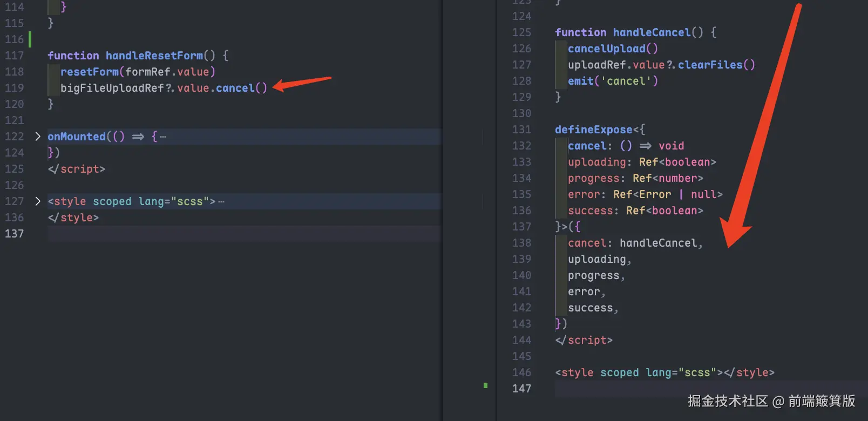This screenshot has width=868, height=421.
Task: Click the cancel type declaration on line 132
Action: (x=626, y=146)
